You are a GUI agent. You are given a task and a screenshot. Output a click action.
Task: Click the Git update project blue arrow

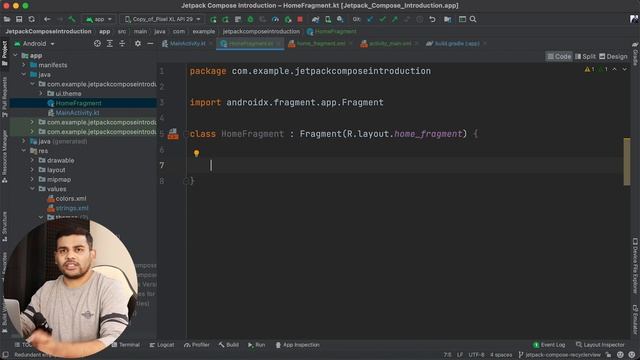[x=370, y=19]
